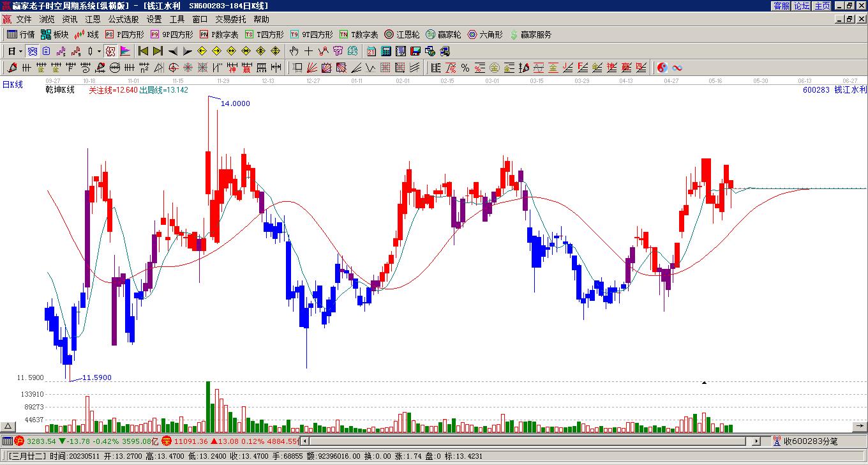Collapse panel with bottom-left up-triangle button

click(x=8, y=427)
